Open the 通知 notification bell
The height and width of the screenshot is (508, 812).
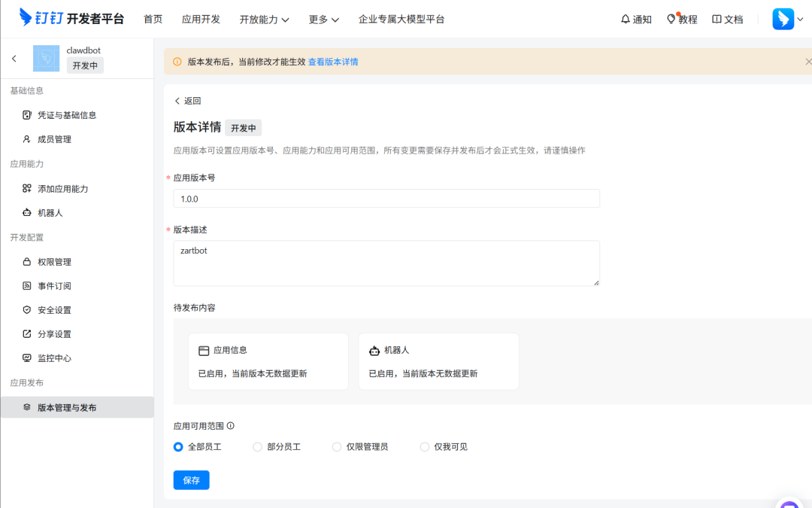pyautogui.click(x=636, y=19)
